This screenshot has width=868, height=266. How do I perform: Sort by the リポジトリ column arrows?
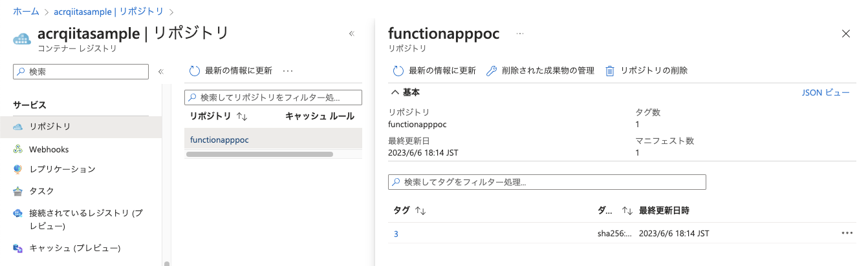click(243, 117)
